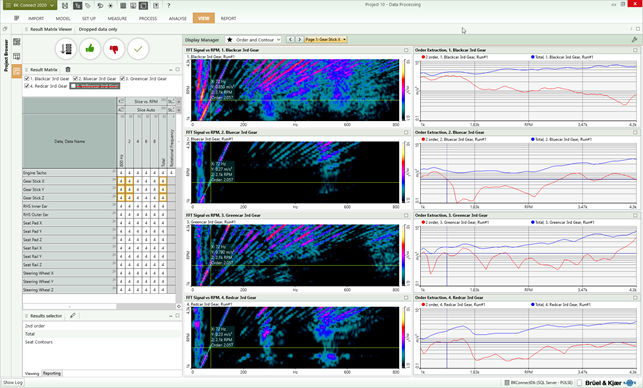Click the sun/brightness icon in top toolbar
The width and height of the screenshot is (643, 388).
point(110,5)
